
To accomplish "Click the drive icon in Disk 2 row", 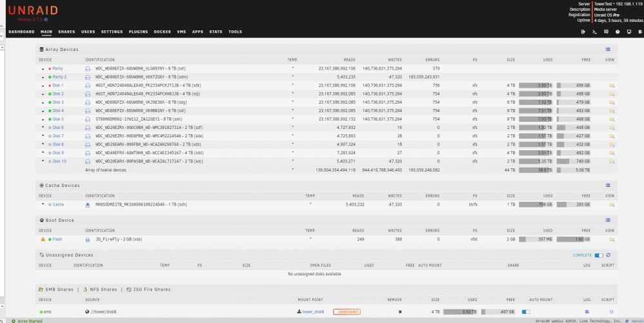I will pyautogui.click(x=88, y=94).
